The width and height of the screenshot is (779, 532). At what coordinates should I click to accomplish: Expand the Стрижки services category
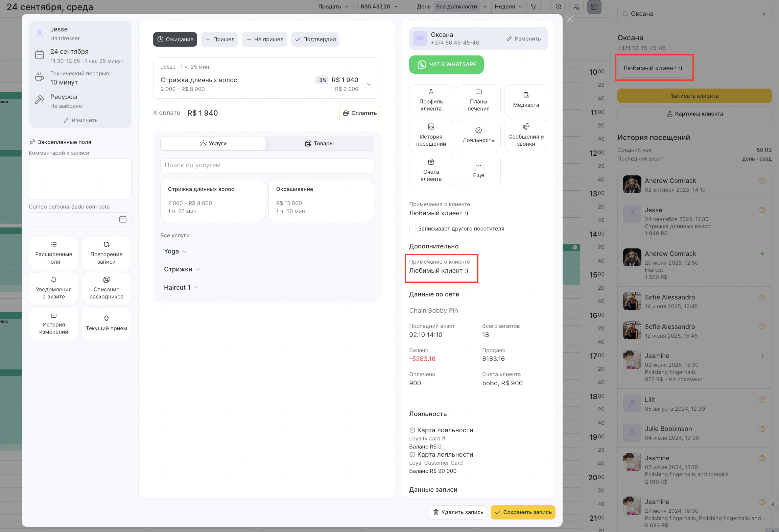pos(182,269)
